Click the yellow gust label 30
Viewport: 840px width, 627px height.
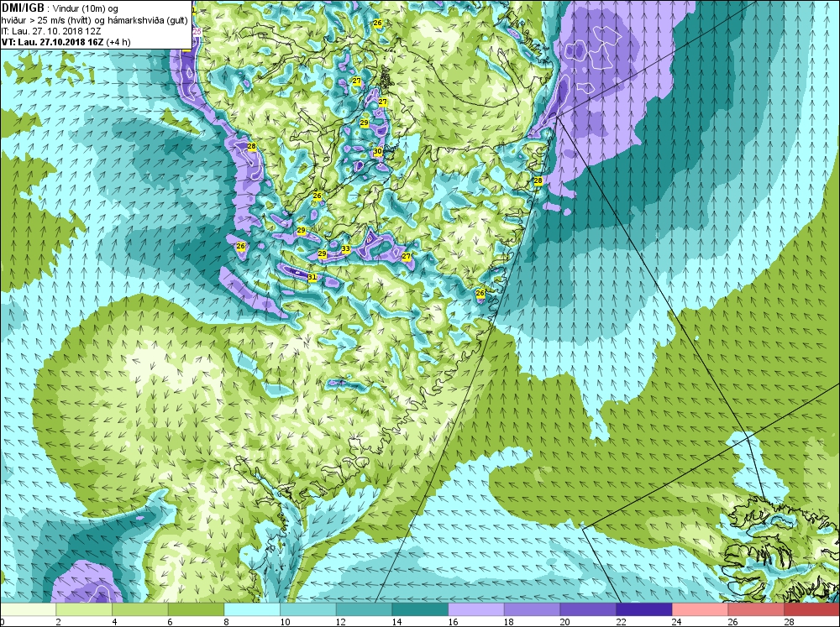[x=378, y=152]
